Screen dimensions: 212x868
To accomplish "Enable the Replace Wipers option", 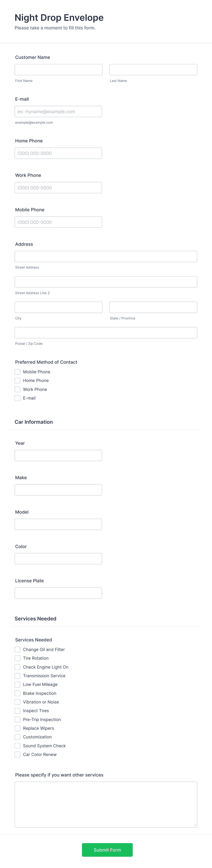I will 17,728.
